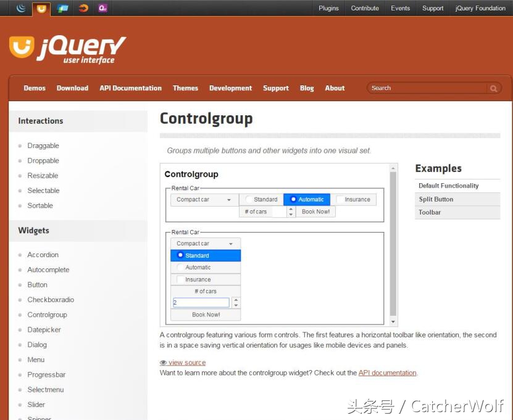Toggle Insurance checkbox in vertical group
513x420 pixels.
(x=206, y=279)
